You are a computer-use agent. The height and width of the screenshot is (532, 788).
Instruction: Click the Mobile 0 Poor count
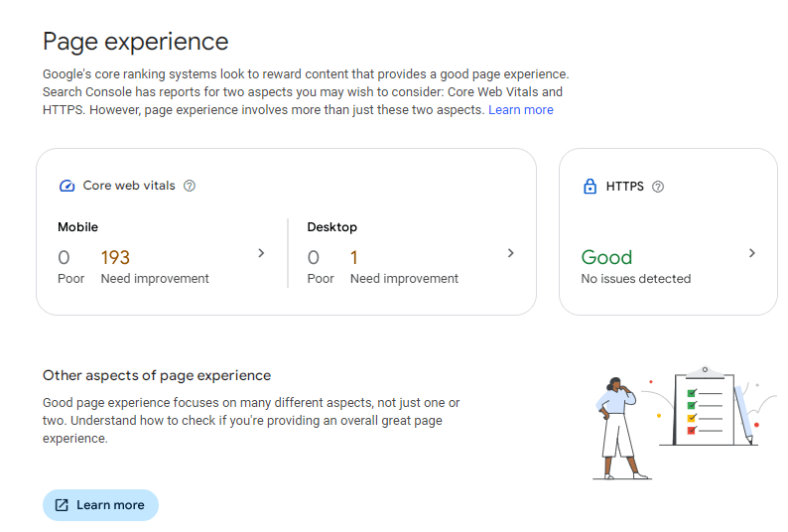click(x=64, y=258)
